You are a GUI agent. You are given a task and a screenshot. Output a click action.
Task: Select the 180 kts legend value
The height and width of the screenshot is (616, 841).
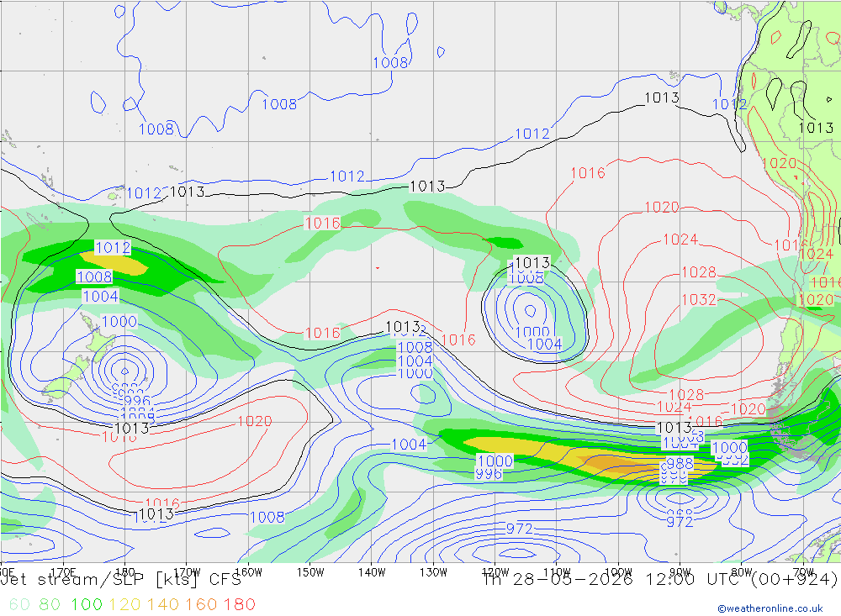(x=239, y=604)
